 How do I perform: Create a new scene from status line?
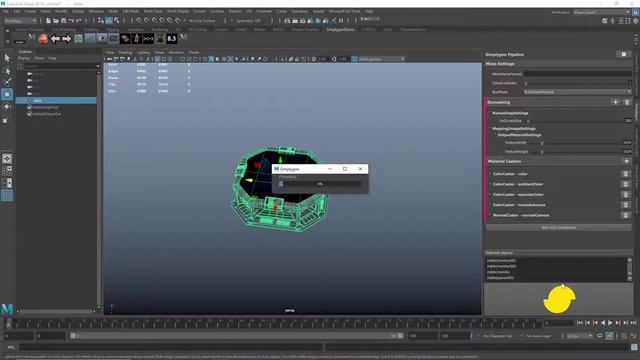pos(48,20)
